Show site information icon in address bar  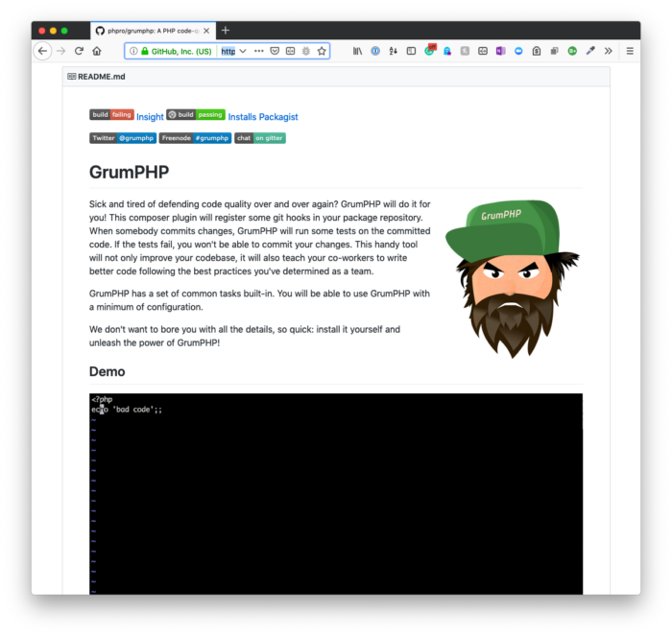133,51
